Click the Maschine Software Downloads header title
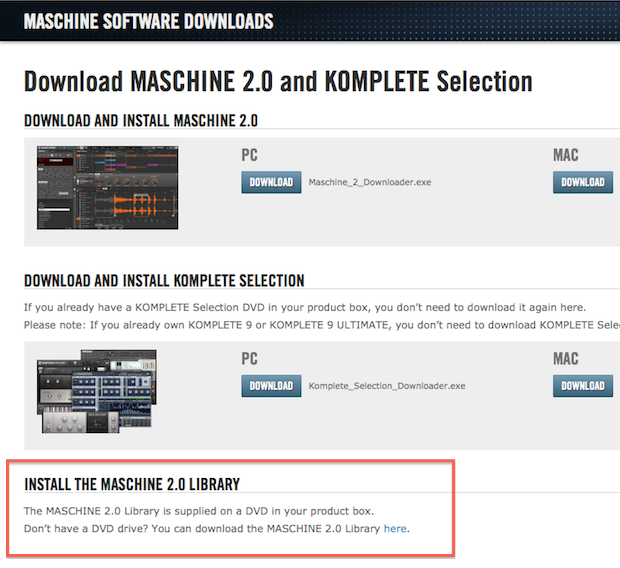This screenshot has height=568, width=620. point(148,21)
